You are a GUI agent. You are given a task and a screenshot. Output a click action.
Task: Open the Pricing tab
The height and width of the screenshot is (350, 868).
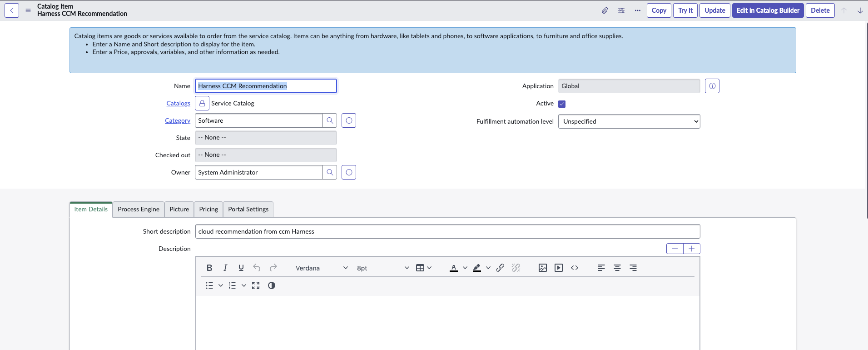coord(208,209)
